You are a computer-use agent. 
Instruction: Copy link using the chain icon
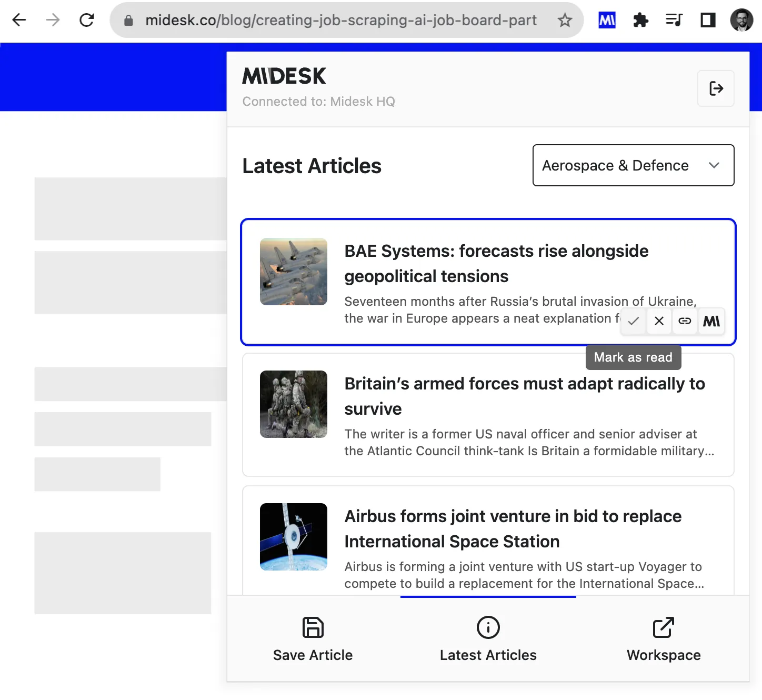pyautogui.click(x=685, y=321)
